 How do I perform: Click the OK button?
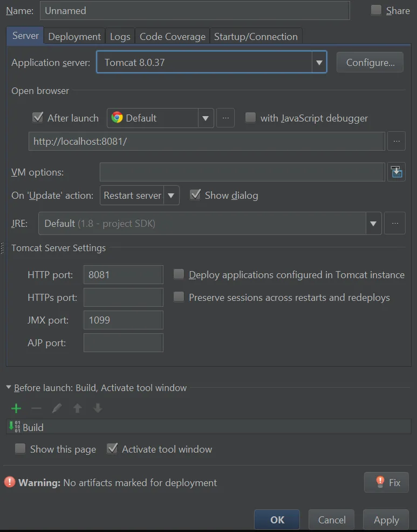(x=277, y=520)
